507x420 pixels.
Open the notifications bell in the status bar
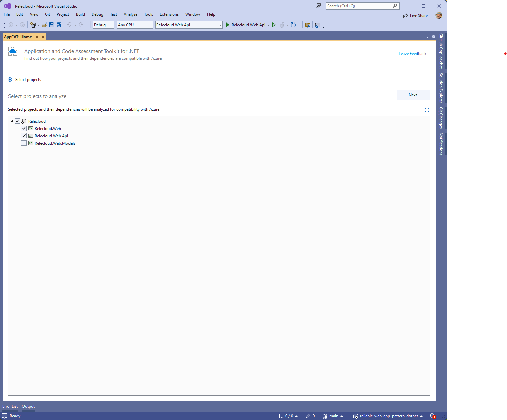pos(432,416)
